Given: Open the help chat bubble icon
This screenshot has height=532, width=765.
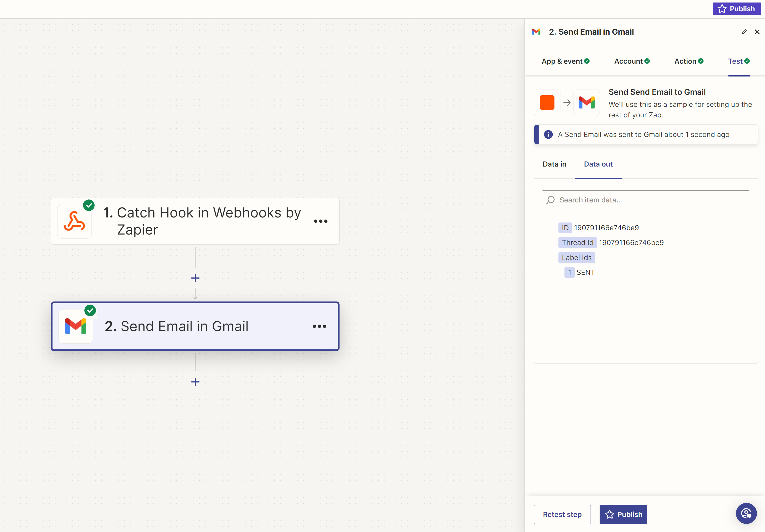Looking at the screenshot, I should pos(746,513).
